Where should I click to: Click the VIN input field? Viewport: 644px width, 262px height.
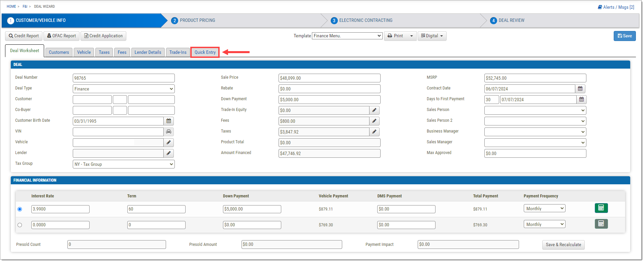click(118, 132)
